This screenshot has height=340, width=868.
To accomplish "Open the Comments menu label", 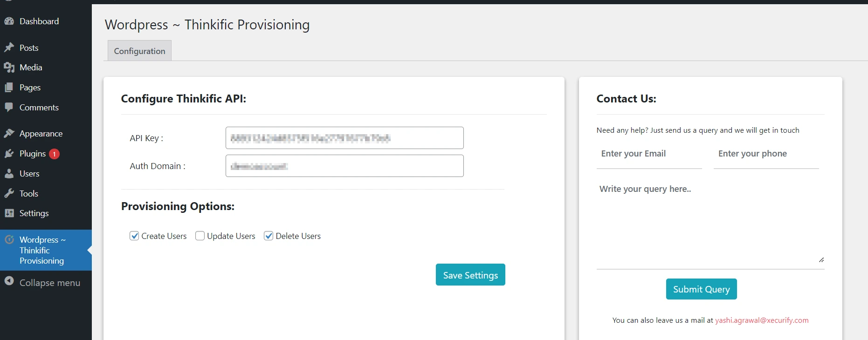I will [x=39, y=108].
